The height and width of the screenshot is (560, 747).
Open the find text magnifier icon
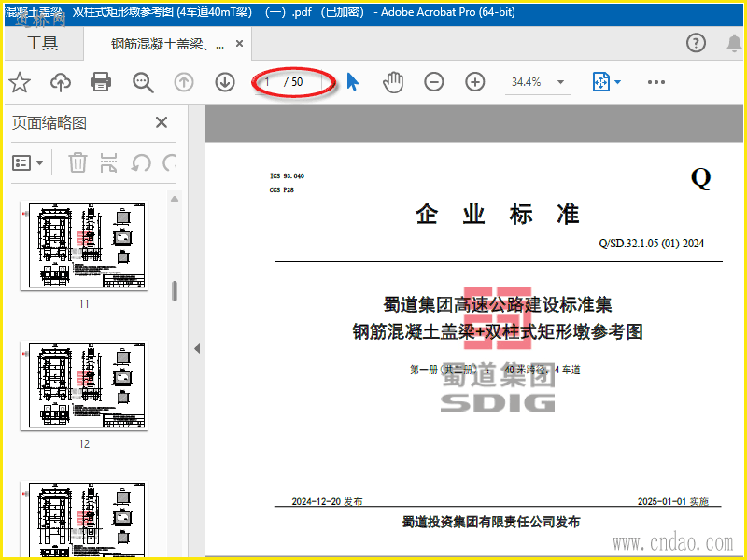(143, 82)
